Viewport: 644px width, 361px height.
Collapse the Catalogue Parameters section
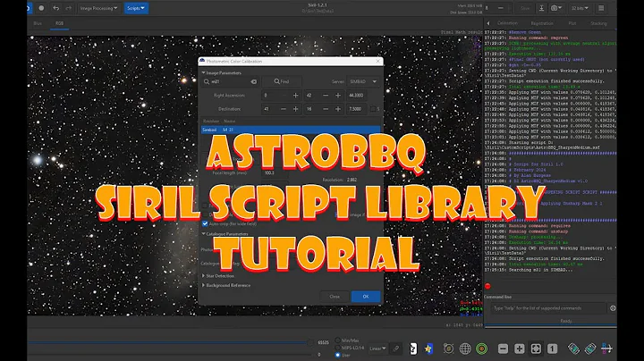(x=225, y=234)
